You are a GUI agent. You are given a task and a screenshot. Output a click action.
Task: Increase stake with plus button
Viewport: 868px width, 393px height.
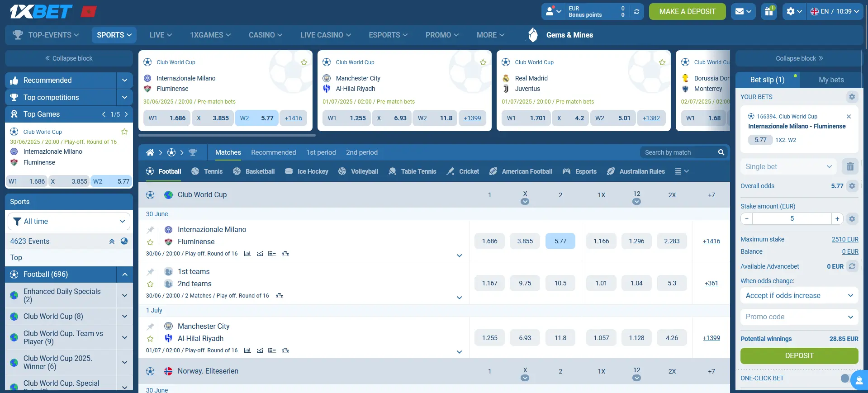(837, 219)
